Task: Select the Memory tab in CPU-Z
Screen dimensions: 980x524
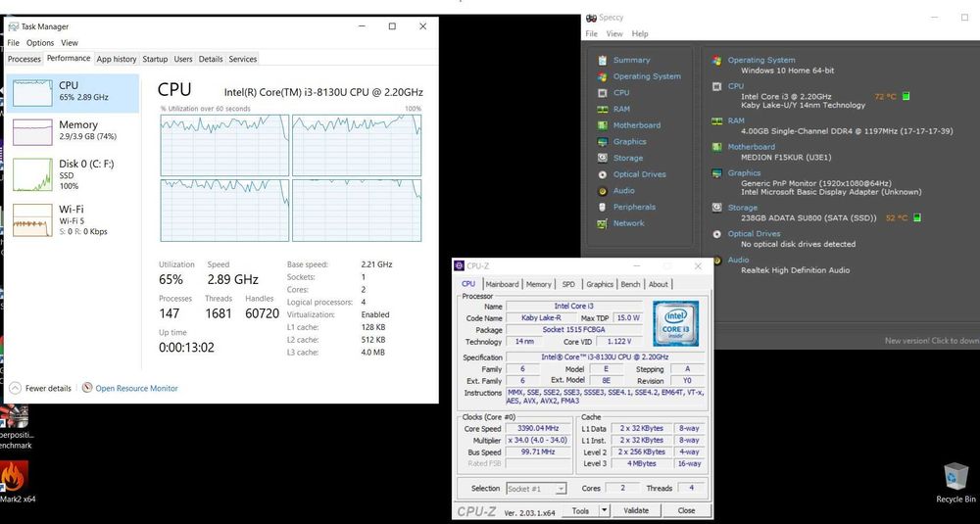Action: 538,284
